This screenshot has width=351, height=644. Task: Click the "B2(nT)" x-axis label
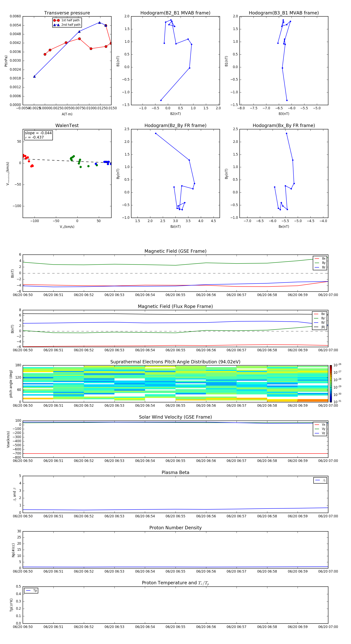pyautogui.click(x=175, y=114)
